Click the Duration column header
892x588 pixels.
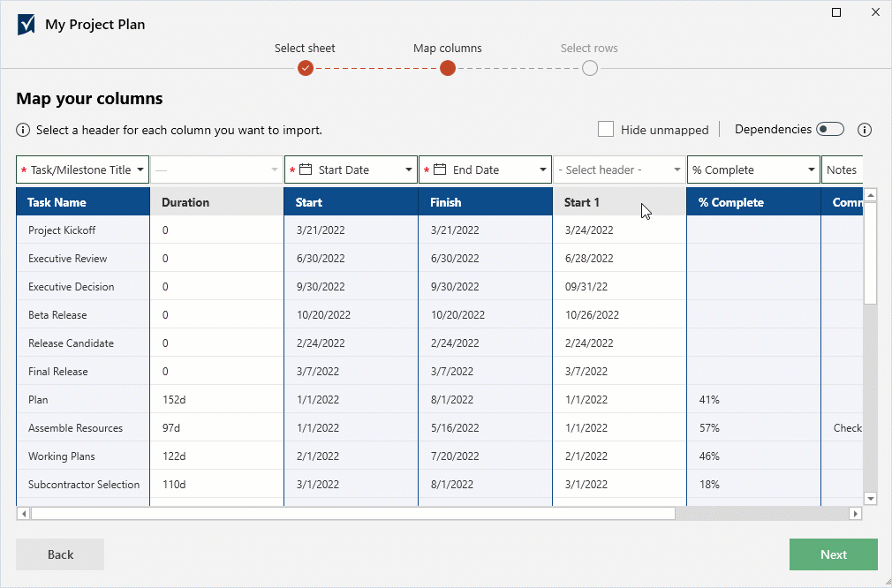[216, 202]
